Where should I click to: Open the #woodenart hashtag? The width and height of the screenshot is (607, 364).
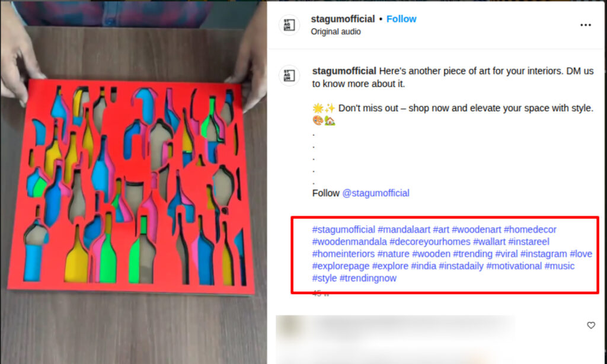click(476, 229)
